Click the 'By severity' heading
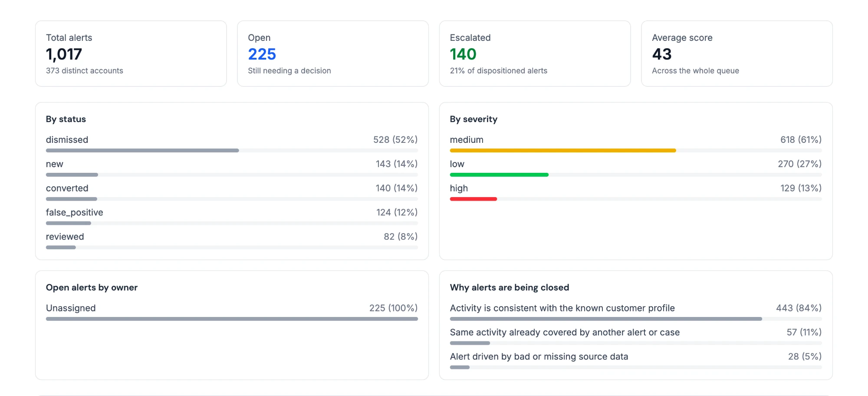 [473, 119]
